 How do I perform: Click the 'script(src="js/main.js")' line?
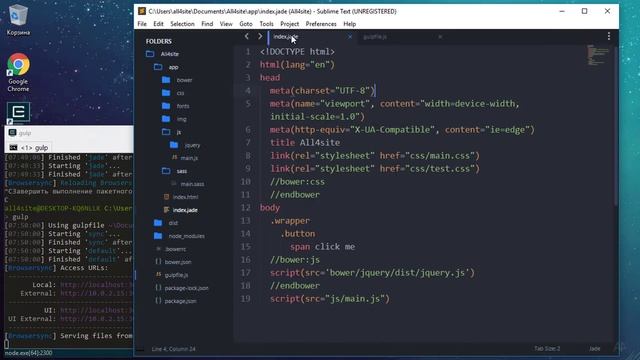[x=330, y=299]
